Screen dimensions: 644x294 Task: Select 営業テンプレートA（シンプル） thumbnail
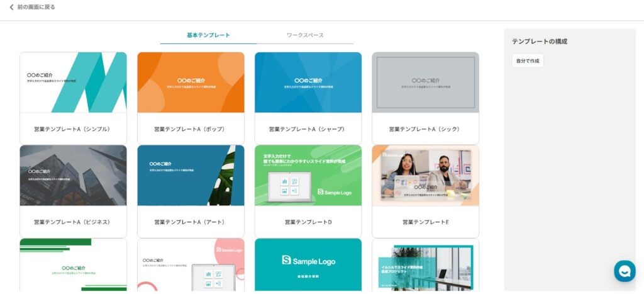(73, 82)
